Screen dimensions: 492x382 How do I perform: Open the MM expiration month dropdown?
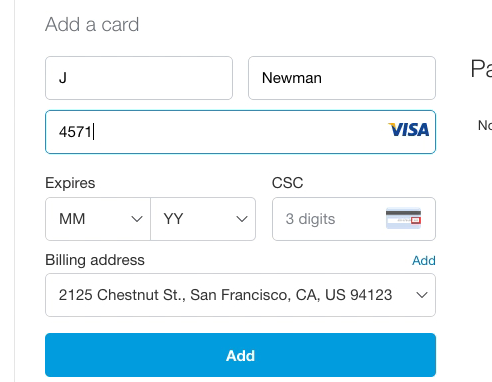pos(98,219)
